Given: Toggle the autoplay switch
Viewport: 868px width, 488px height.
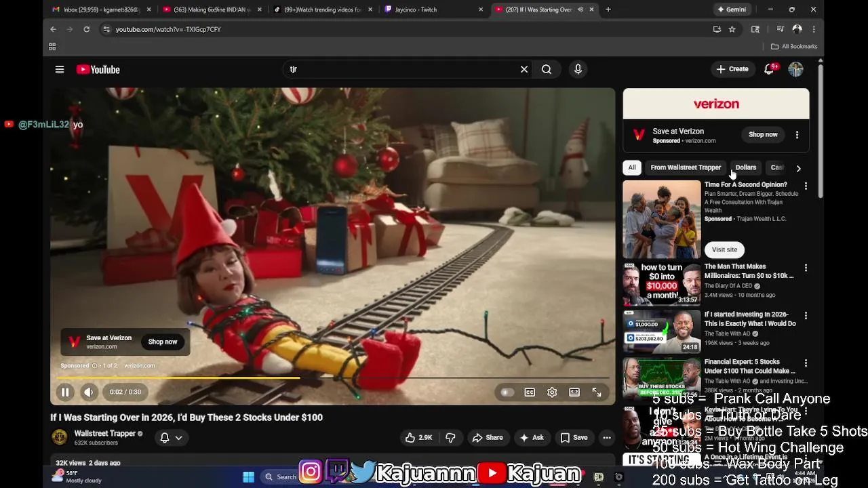Looking at the screenshot, I should [x=507, y=392].
